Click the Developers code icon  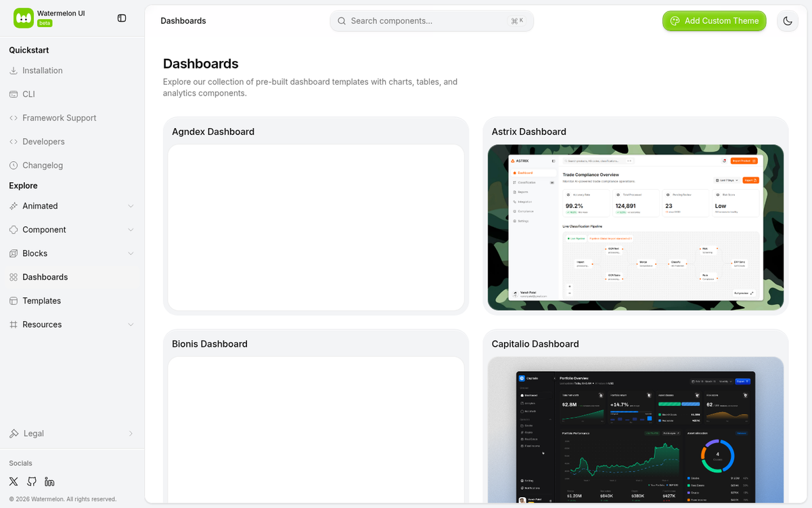pyautogui.click(x=14, y=142)
